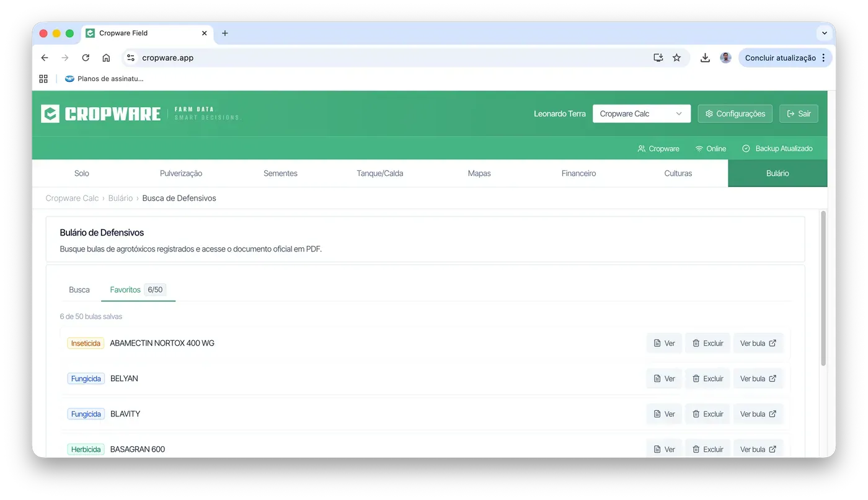Click the Inseticida tag on ABAMECTIN row
The height and width of the screenshot is (500, 868).
coord(86,343)
